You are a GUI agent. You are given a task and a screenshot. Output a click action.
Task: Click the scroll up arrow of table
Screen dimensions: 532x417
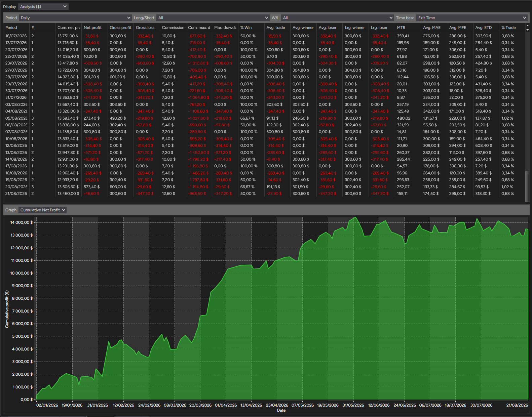coord(527,26)
